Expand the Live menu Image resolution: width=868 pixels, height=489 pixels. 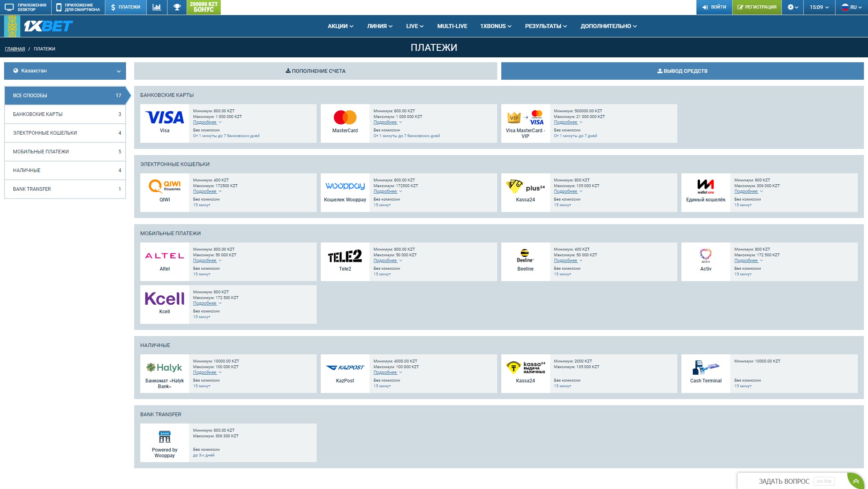click(x=415, y=26)
